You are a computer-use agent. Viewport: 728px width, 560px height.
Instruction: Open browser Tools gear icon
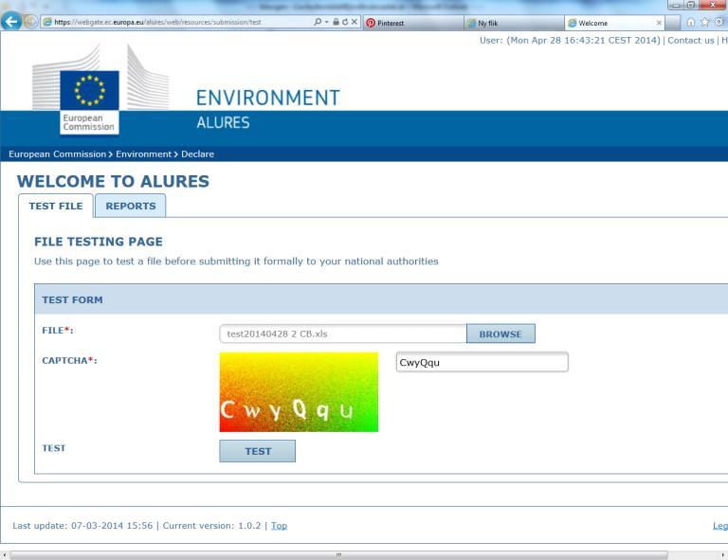[719, 22]
